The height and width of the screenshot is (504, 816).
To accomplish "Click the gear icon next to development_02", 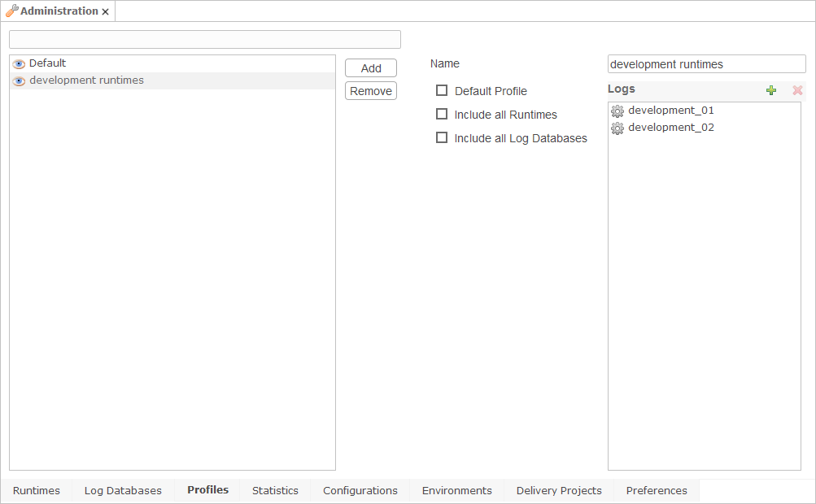I will (617, 128).
